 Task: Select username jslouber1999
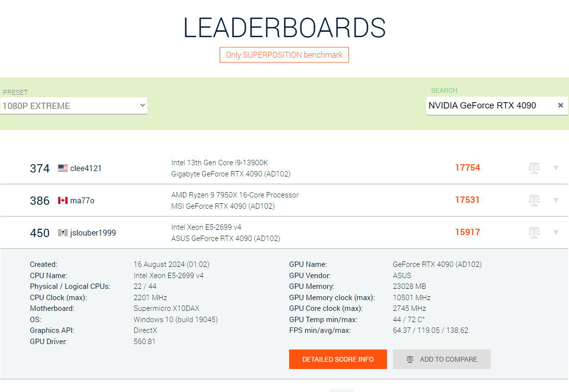point(93,233)
